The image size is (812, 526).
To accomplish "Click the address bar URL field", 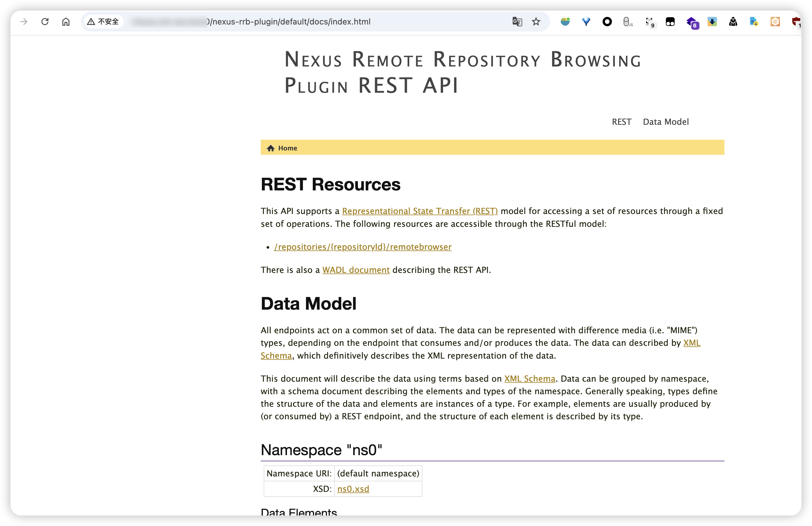I will coord(290,22).
